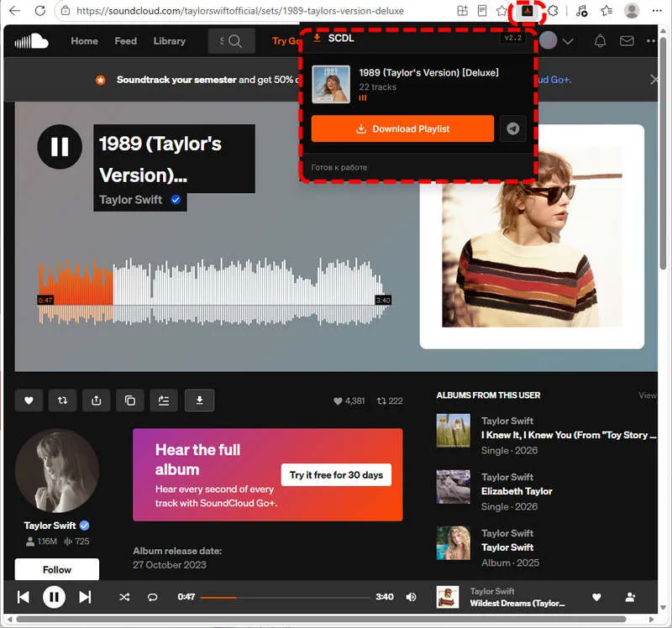Viewport: 672px width, 628px height.
Task: Open the music note toolbar icon
Action: tap(581, 11)
